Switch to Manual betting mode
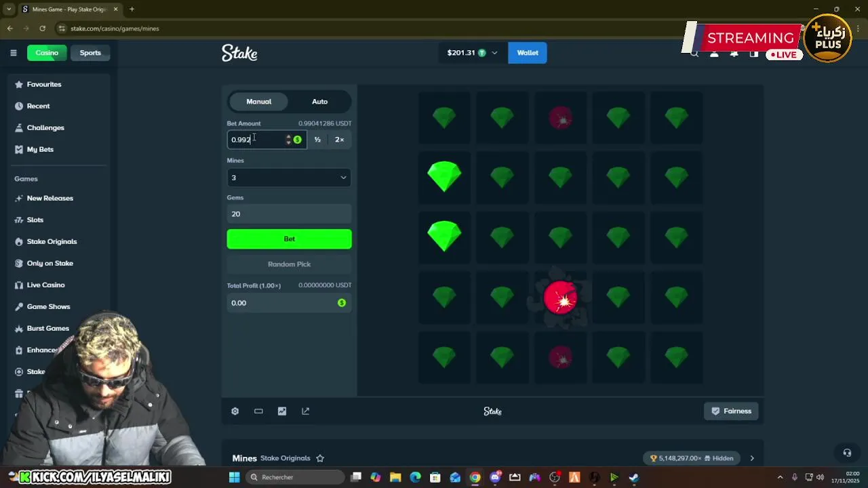 click(258, 102)
